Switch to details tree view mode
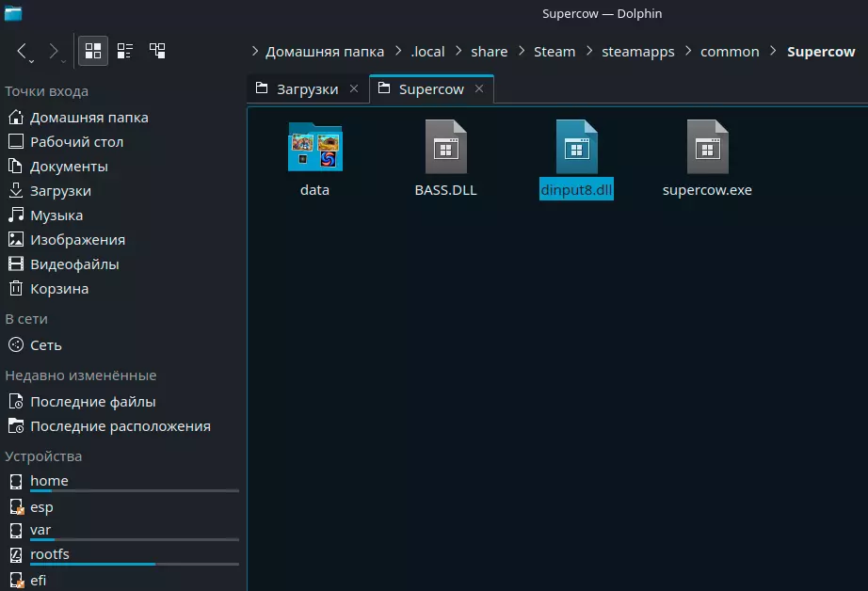868x591 pixels. (x=157, y=51)
